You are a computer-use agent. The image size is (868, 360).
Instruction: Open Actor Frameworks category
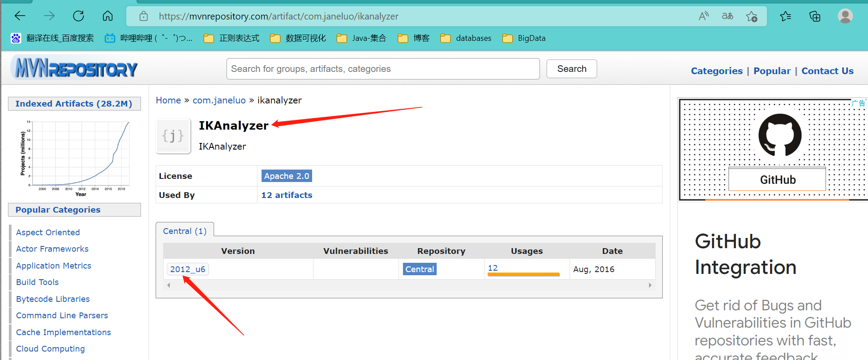tap(52, 249)
